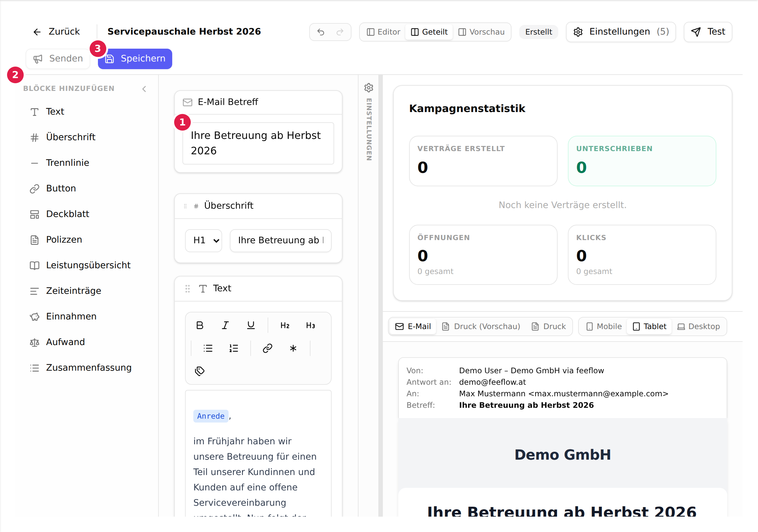Click the undo arrow icon
The width and height of the screenshot is (758, 532).
[x=320, y=32]
